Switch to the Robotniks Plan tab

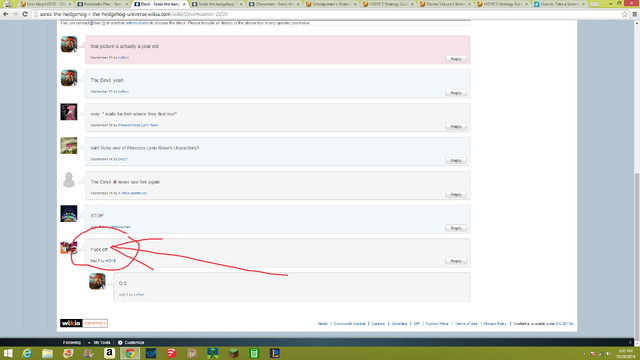[102, 4]
